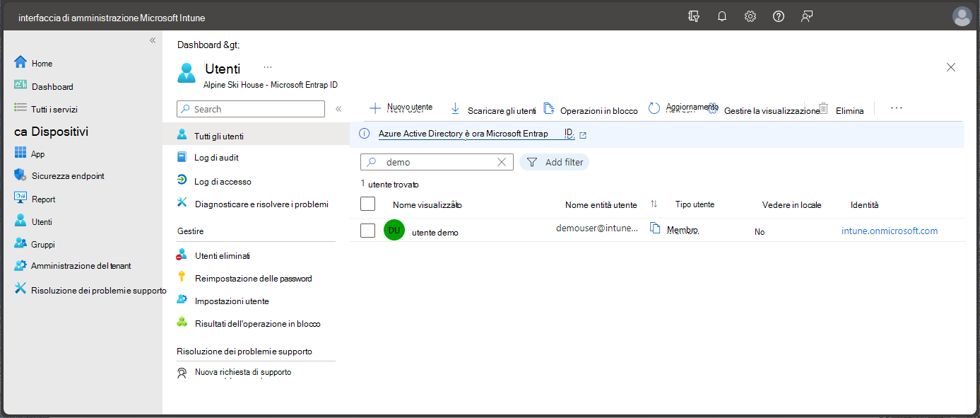980x418 pixels.
Task: Sort by Nome visualizzato column
Action: click(x=427, y=204)
